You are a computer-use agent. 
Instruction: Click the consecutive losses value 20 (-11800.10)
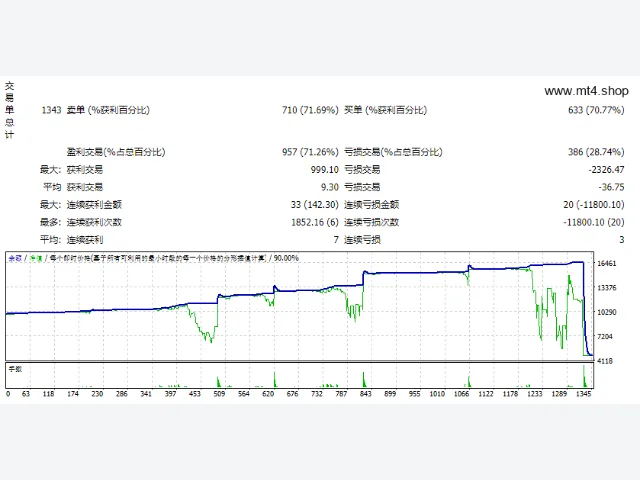tap(594, 205)
